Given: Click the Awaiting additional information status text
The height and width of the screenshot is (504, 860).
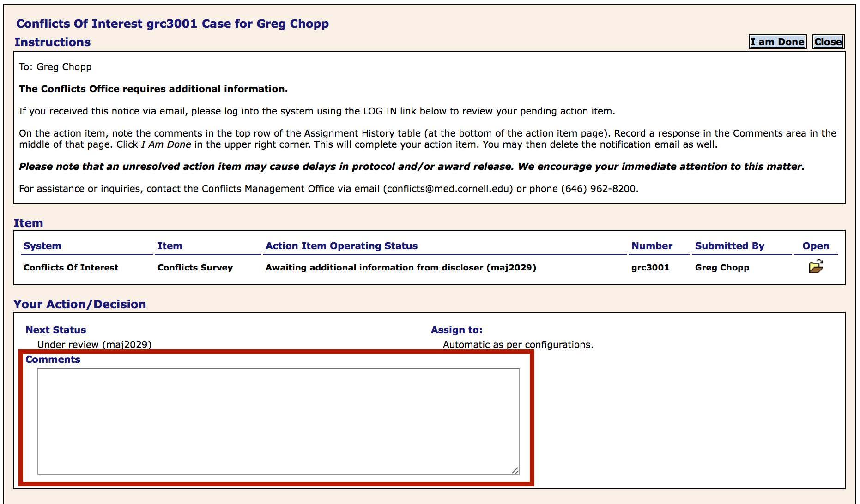Looking at the screenshot, I should [x=401, y=268].
